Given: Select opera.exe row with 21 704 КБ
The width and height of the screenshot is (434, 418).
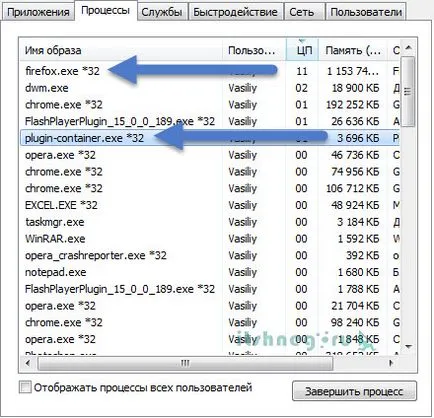Looking at the screenshot, I should [x=210, y=306].
